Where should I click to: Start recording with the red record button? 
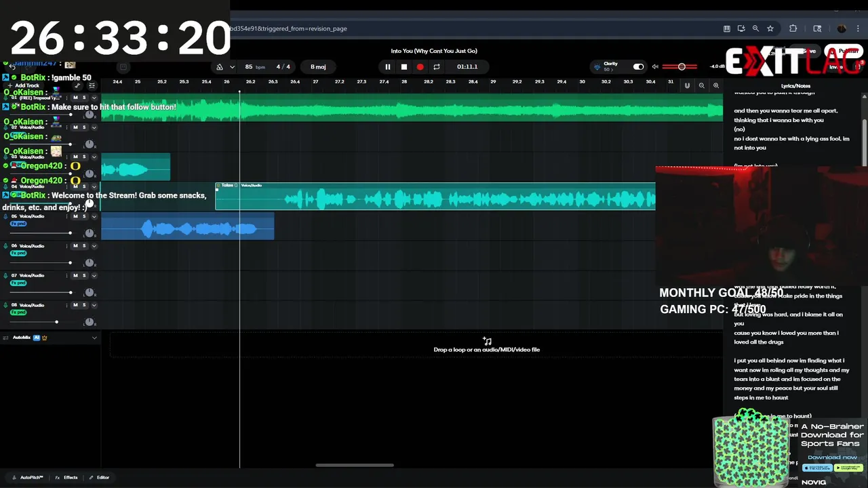point(420,67)
